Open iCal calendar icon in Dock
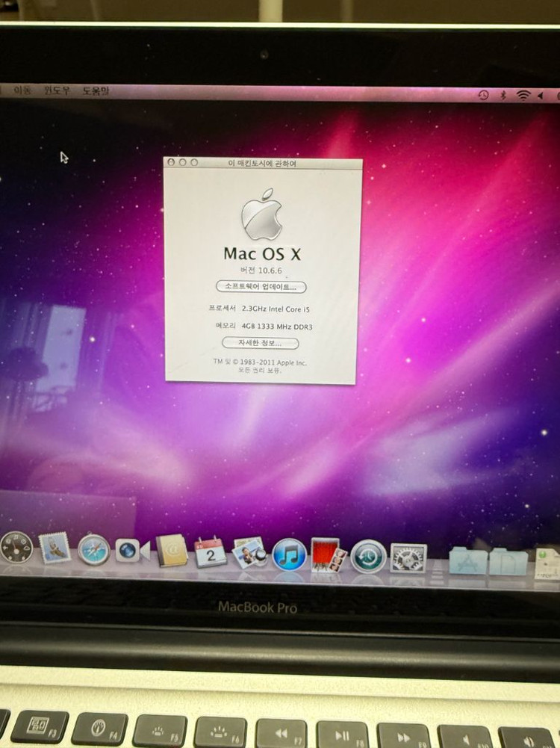This screenshot has height=748, width=560. [x=210, y=552]
